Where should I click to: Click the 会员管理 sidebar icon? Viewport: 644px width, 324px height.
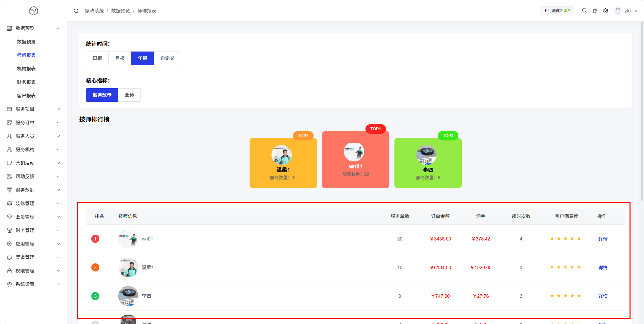9,217
